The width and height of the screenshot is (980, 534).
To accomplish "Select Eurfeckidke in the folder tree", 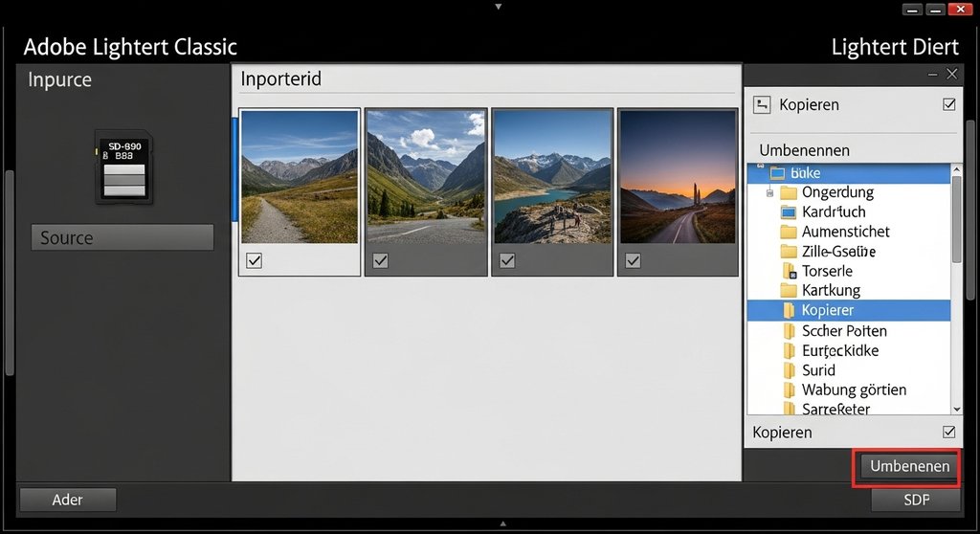I will tap(840, 350).
